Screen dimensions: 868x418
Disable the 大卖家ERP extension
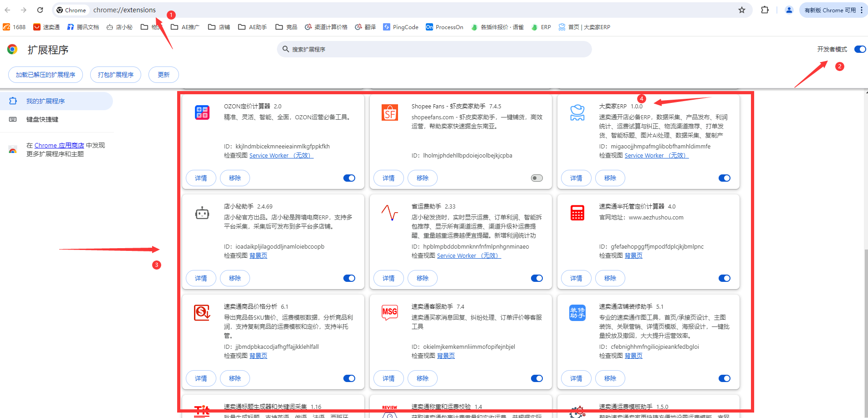click(x=725, y=178)
